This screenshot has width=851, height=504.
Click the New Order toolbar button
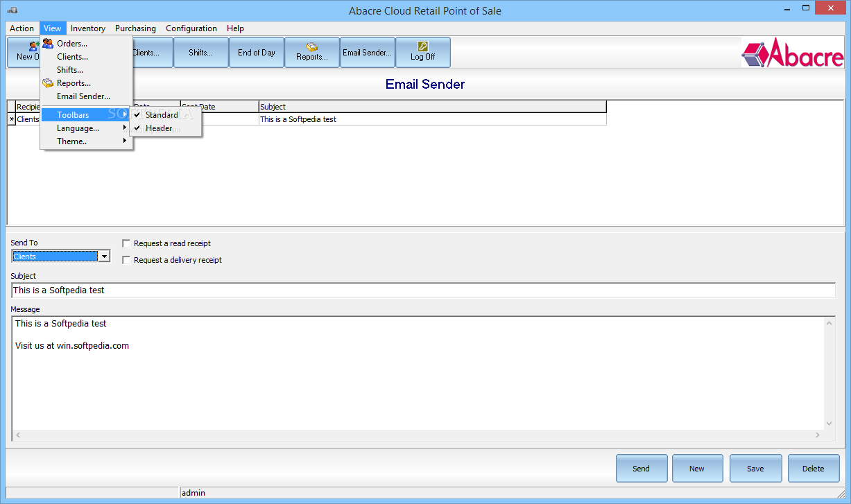24,52
